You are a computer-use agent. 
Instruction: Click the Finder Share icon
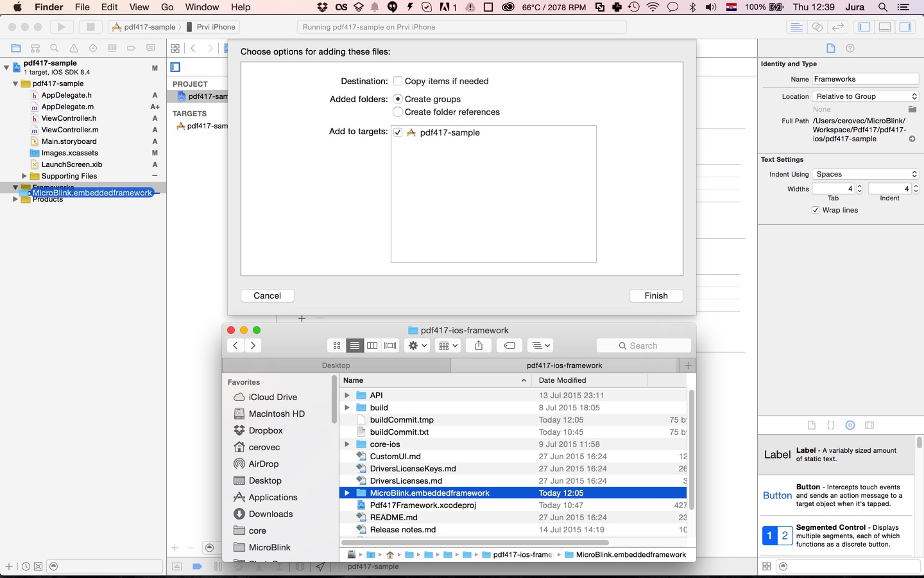tap(479, 346)
